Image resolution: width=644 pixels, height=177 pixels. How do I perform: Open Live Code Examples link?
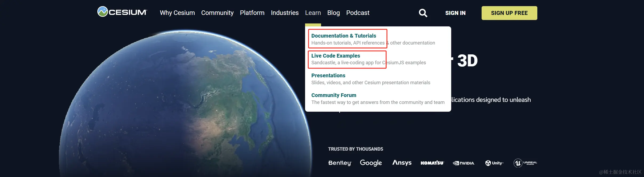click(336, 56)
